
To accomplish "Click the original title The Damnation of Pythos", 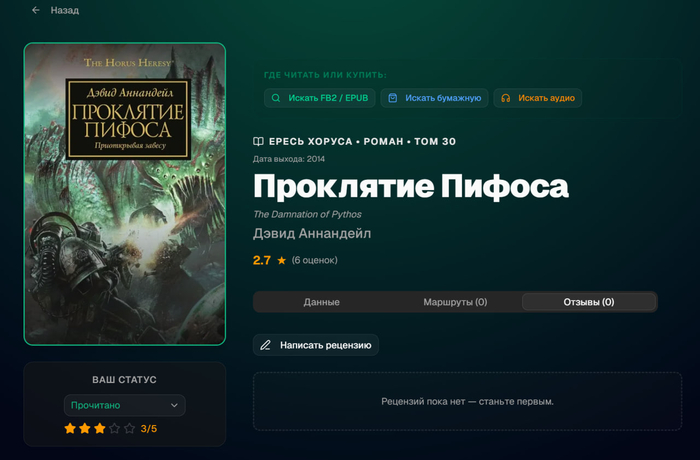I will click(x=307, y=214).
